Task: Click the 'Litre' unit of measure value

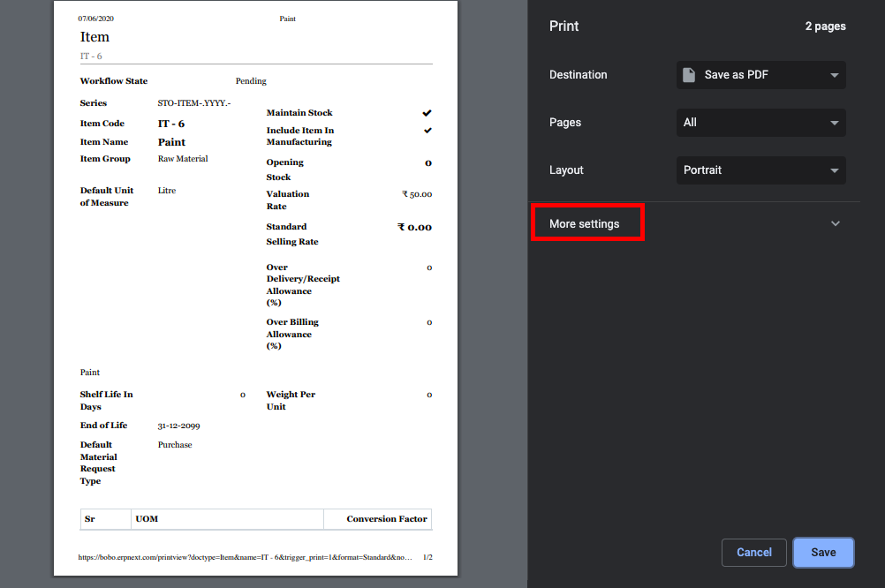Action: [167, 190]
